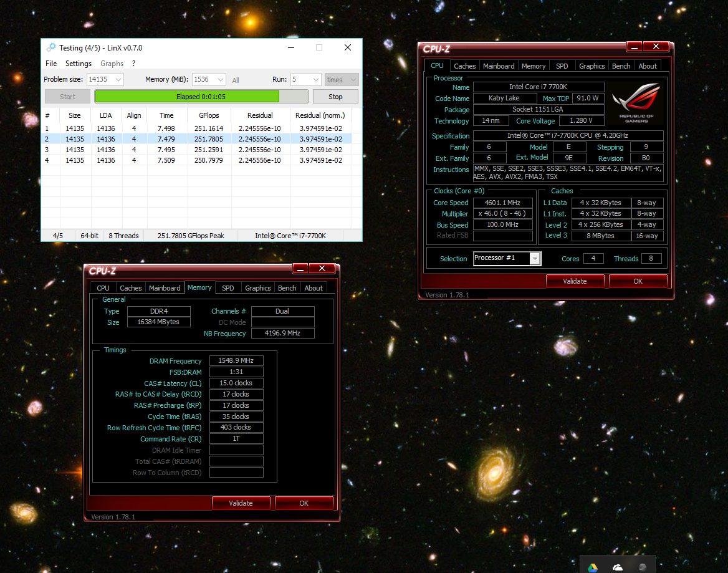Switch to Caches tab in CPU window
The width and height of the screenshot is (728, 573).
464,66
